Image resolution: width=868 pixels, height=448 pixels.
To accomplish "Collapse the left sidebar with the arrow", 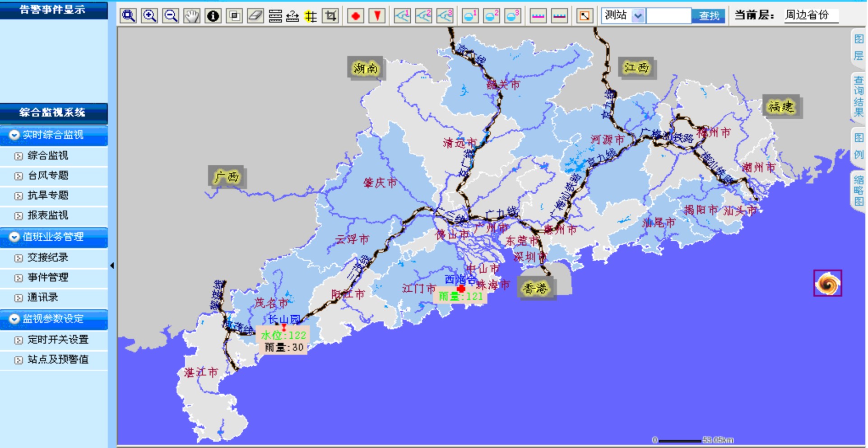I will (x=112, y=266).
